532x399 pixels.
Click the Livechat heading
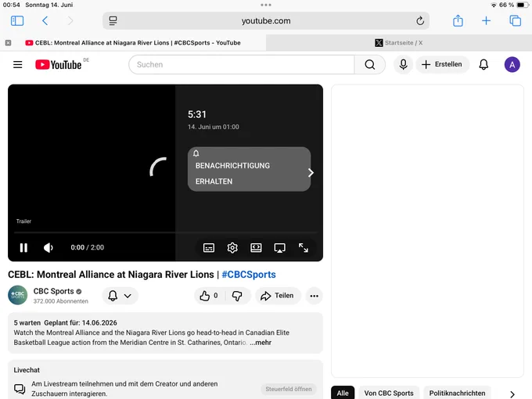pyautogui.click(x=27, y=370)
